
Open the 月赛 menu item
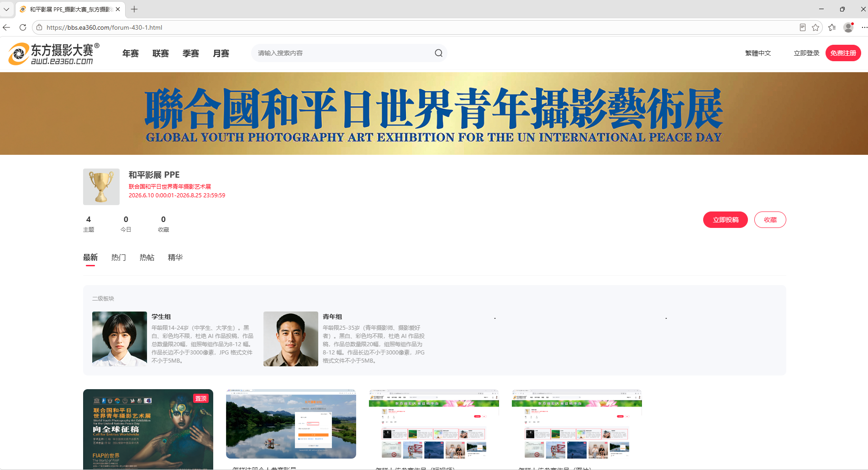click(221, 53)
